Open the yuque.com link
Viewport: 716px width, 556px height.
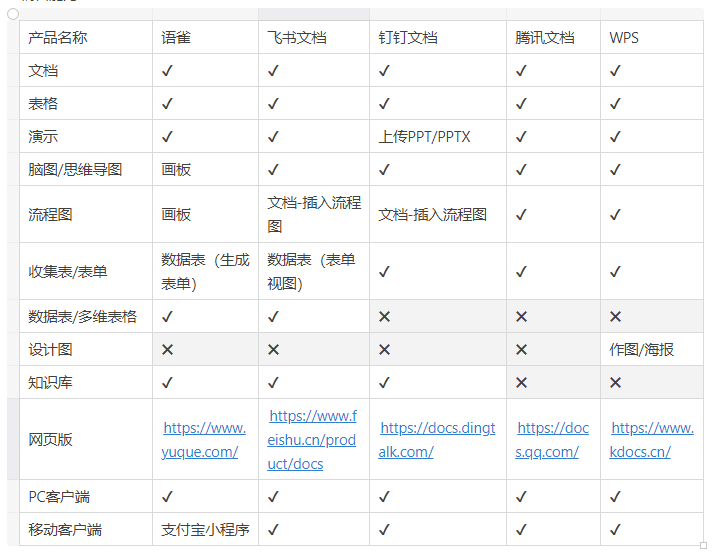coord(204,440)
